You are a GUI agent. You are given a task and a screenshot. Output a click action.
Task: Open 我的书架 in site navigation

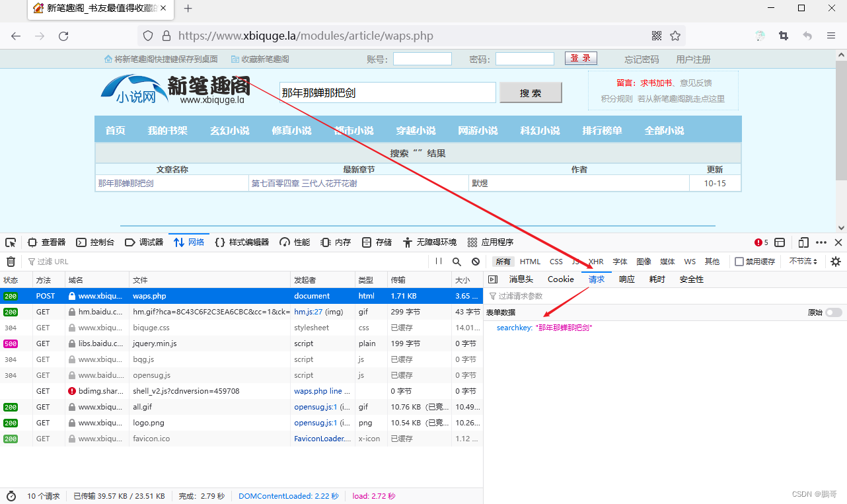click(167, 131)
